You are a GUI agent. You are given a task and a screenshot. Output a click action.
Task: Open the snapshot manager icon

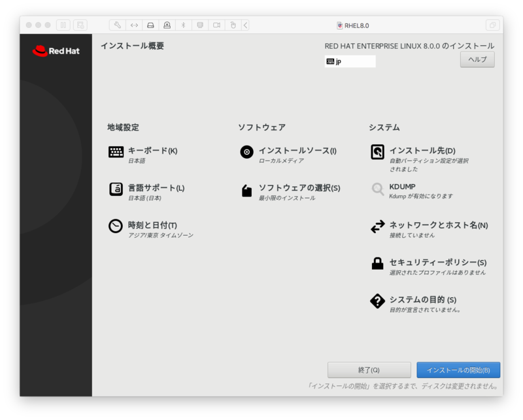point(80,25)
